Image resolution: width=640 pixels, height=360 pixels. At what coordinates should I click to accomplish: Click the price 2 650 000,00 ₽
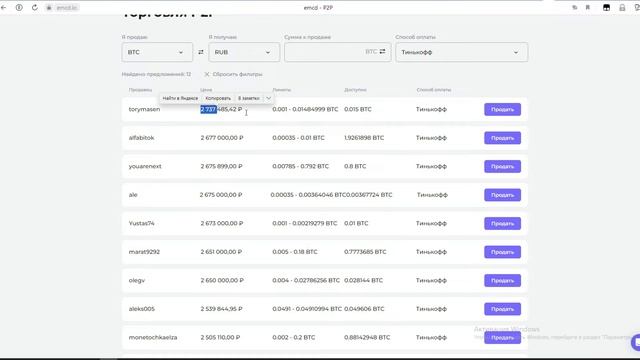(x=222, y=280)
